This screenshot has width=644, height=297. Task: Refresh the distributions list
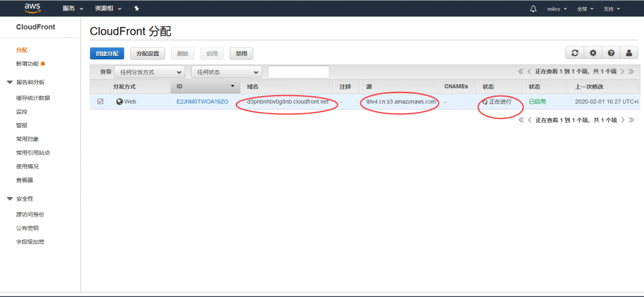[575, 53]
